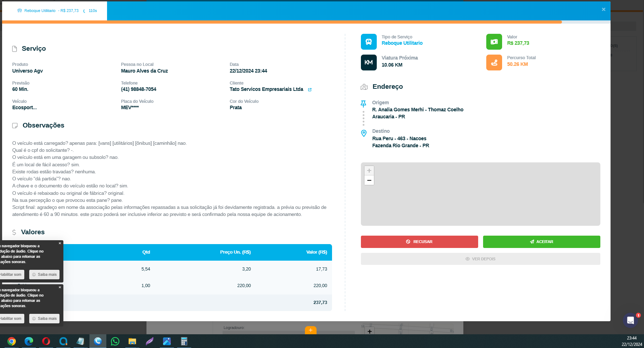Viewport: 644px width, 348px height.
Task: Open Calculator from the taskbar
Action: [x=184, y=341]
